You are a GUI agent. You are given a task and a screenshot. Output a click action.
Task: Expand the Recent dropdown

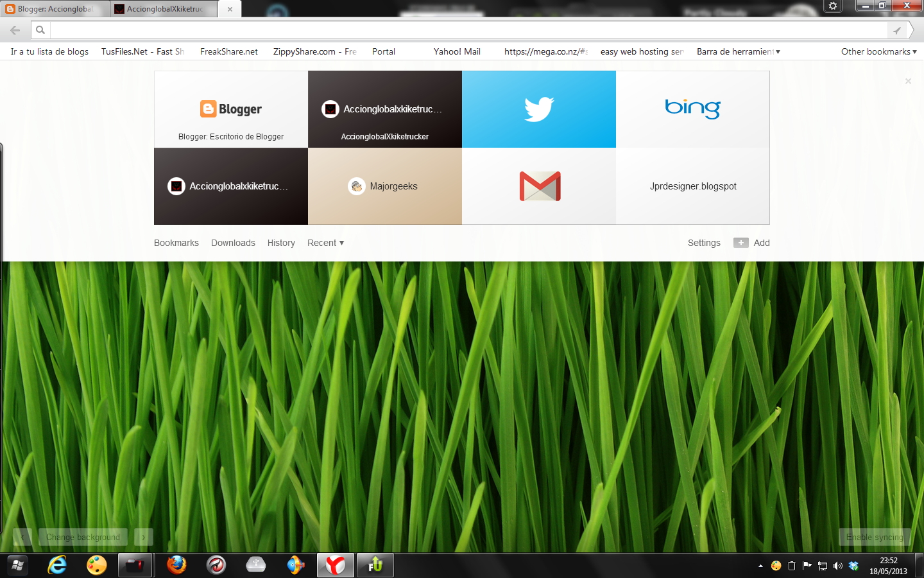[325, 243]
